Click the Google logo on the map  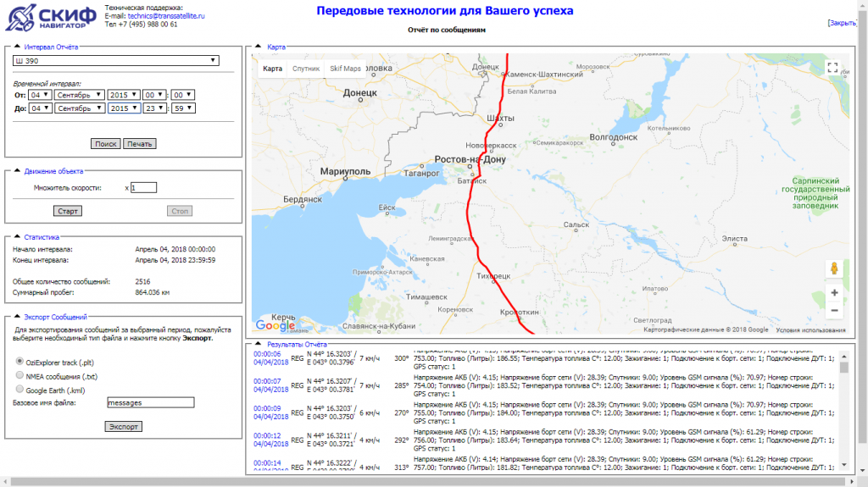275,325
